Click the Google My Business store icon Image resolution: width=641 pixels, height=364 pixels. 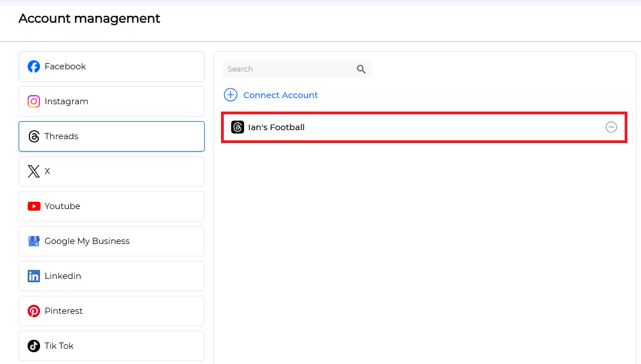click(33, 241)
